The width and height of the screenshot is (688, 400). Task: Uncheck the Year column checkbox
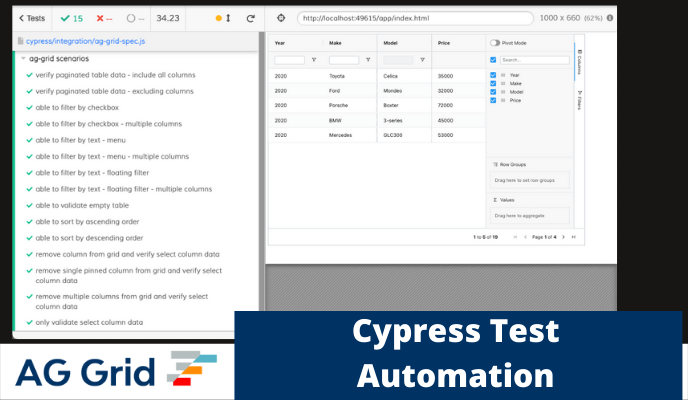pyautogui.click(x=493, y=75)
